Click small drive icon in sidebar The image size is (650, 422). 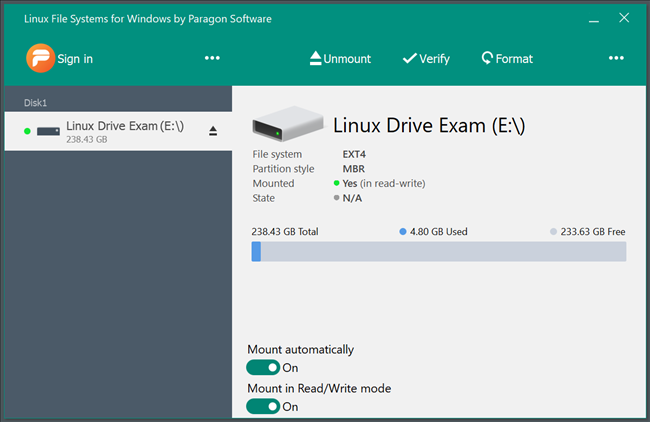(48, 131)
